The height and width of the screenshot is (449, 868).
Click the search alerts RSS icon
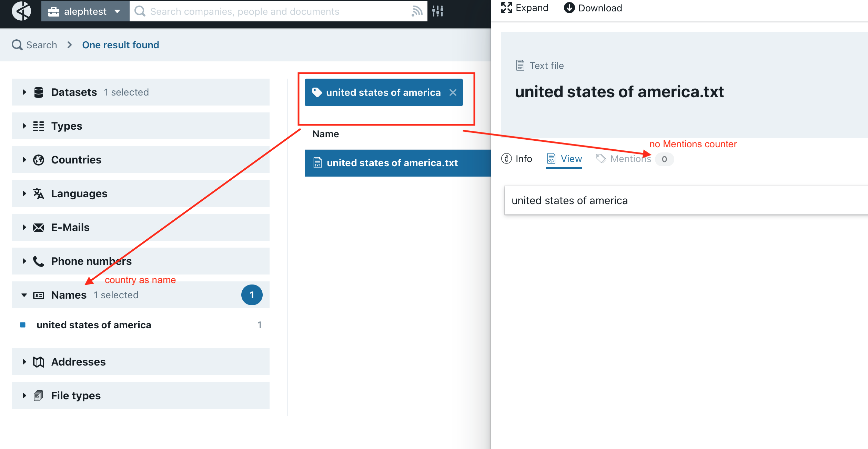(x=417, y=11)
